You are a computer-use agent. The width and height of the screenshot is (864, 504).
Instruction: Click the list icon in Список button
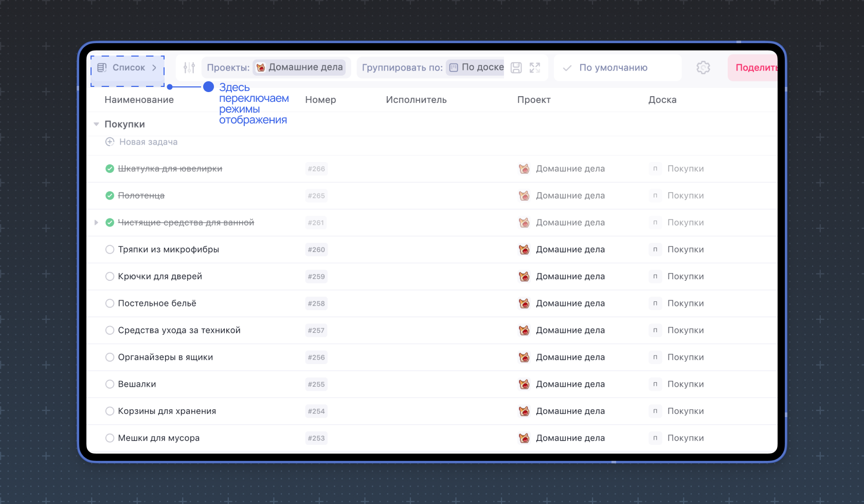[102, 67]
